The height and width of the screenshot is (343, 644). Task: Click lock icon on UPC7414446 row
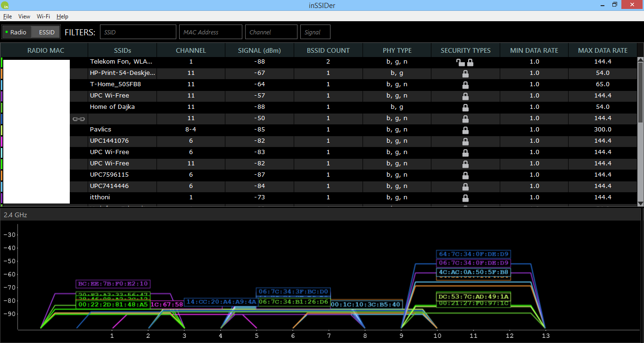click(x=465, y=187)
